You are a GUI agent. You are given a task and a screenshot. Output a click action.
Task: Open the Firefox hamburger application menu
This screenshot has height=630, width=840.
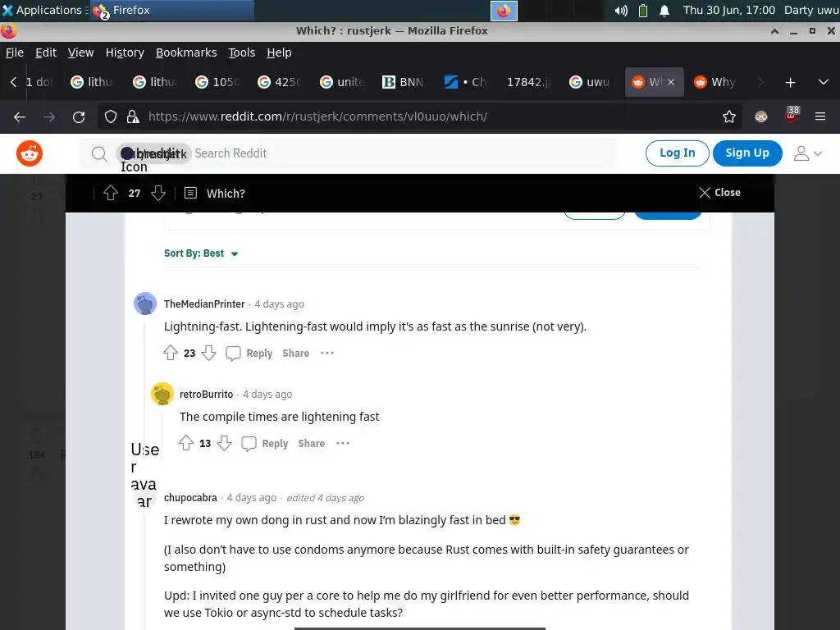820,116
